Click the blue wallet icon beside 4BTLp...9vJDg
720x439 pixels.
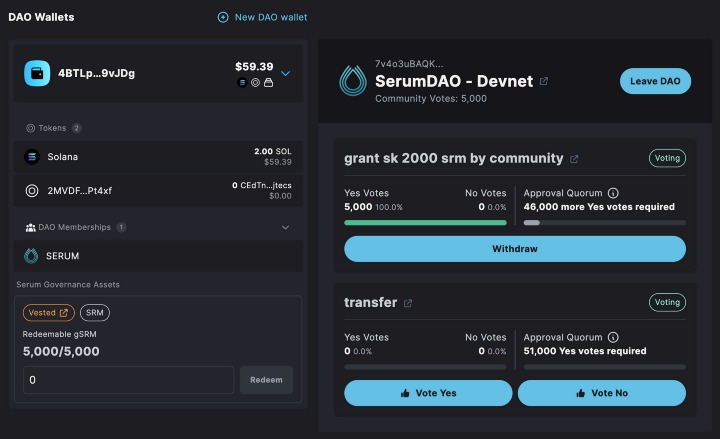(37, 73)
